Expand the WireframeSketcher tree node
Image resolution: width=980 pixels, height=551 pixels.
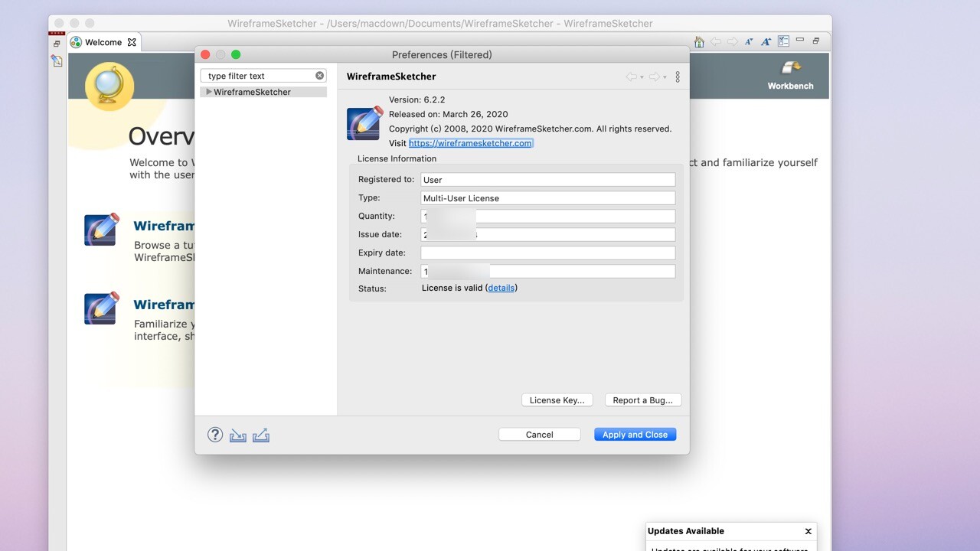pyautogui.click(x=208, y=92)
